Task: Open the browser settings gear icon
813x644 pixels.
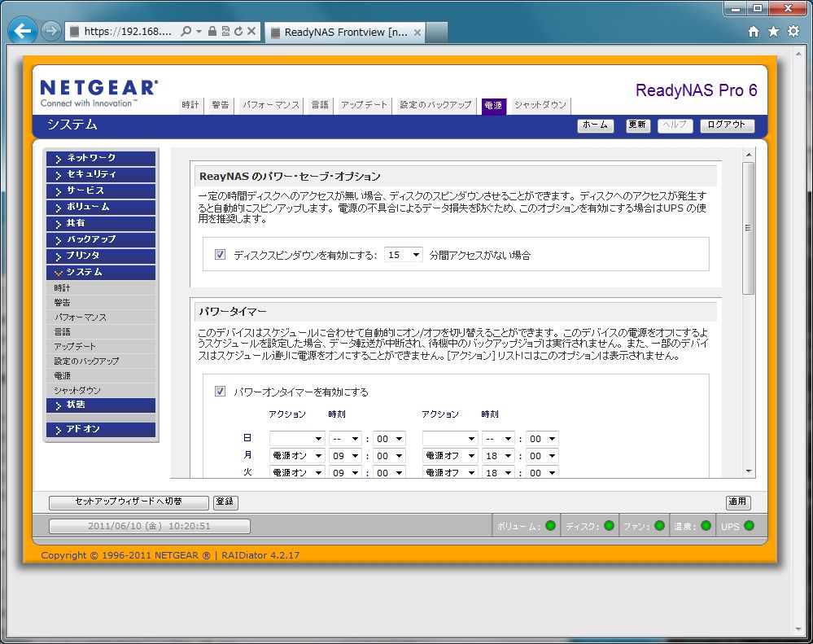Action: pyautogui.click(x=793, y=32)
